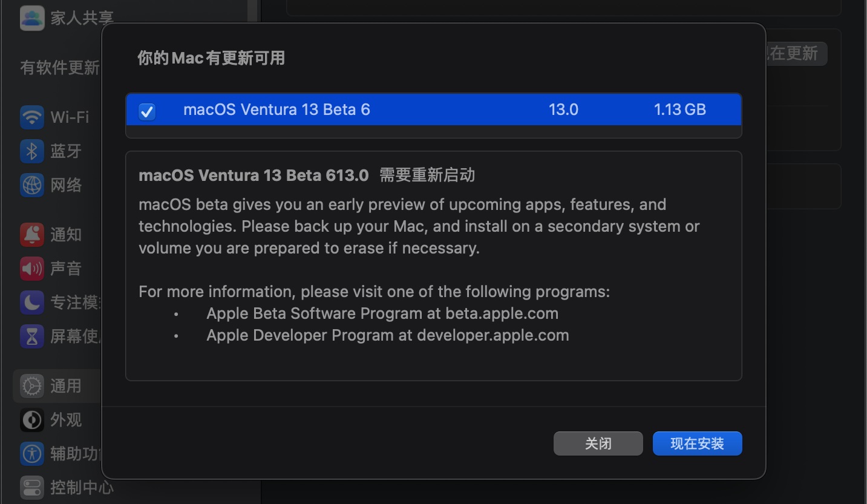Open the Network globe icon
The image size is (867, 504).
click(x=31, y=185)
